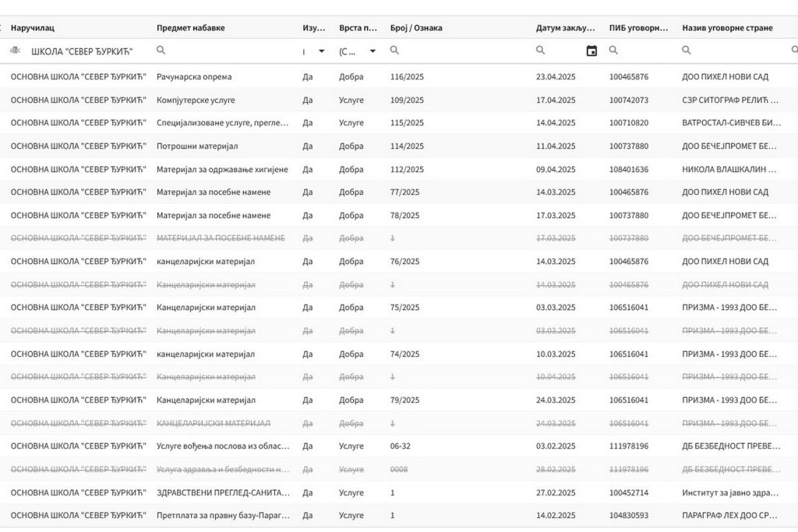Click the ПИБ value 100742073
This screenshot has height=532, width=798.
click(x=629, y=100)
